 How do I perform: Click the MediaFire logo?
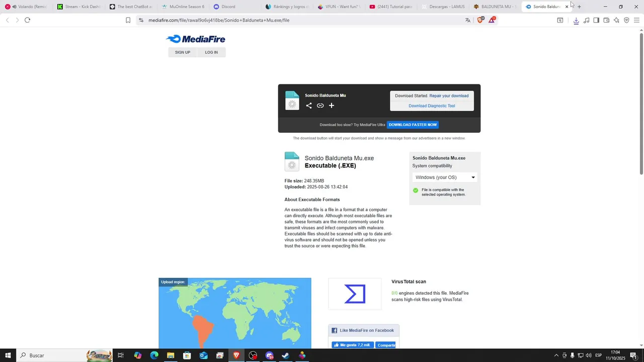196,39
